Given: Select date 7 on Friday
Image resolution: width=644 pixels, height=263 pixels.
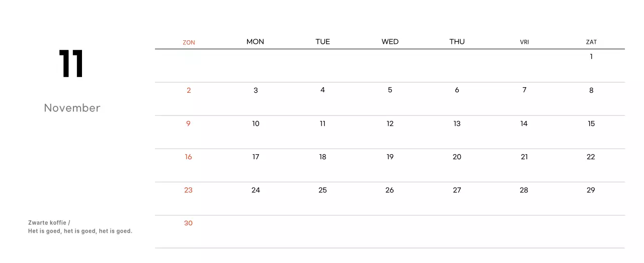Looking at the screenshot, I should 524,90.
